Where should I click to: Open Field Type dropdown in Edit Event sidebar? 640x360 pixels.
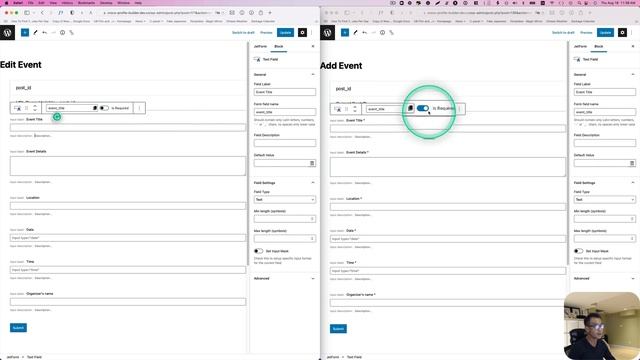284,200
